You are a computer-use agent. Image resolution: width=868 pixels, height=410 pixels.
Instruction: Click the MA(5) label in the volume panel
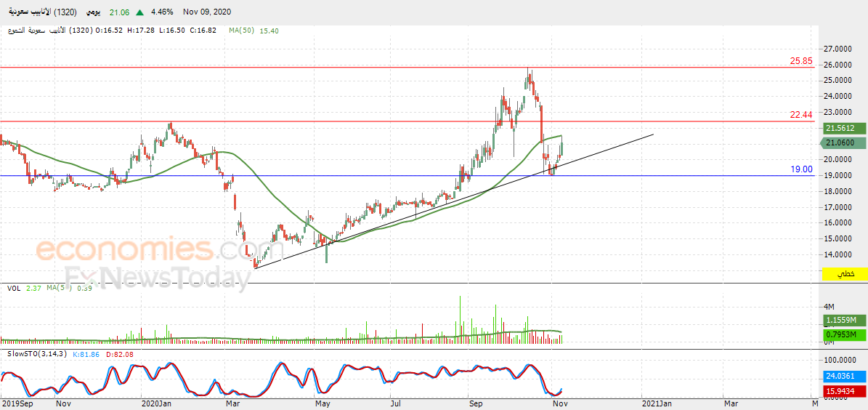(x=58, y=288)
